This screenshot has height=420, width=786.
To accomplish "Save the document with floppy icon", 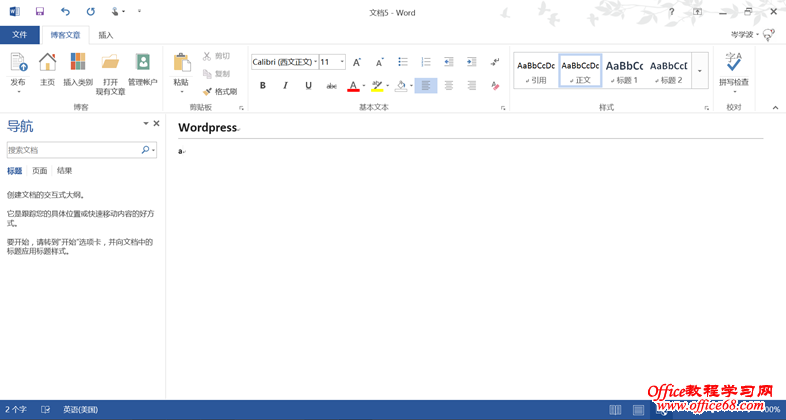I will [x=40, y=12].
